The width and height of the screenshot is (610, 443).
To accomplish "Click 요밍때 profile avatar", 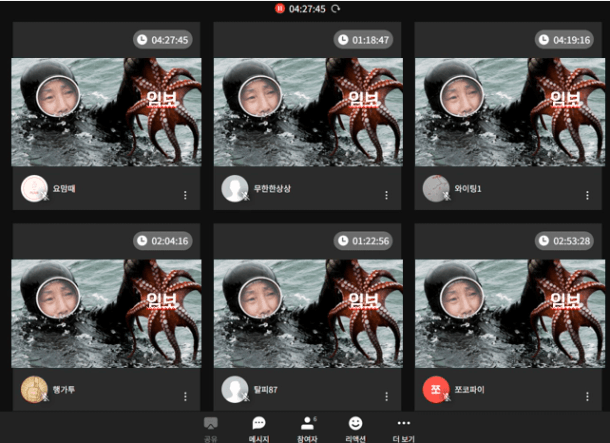I will click(x=34, y=188).
